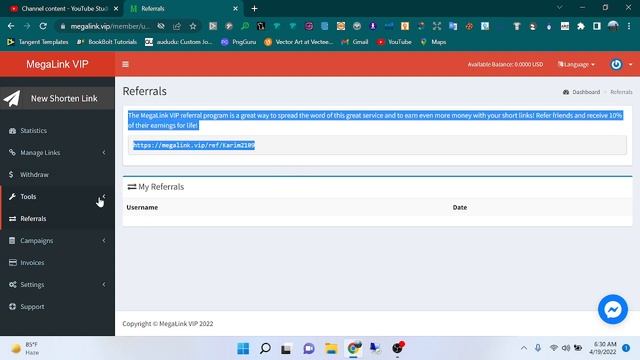Open the Withdraw page
The image size is (640, 360).
pos(57,175)
